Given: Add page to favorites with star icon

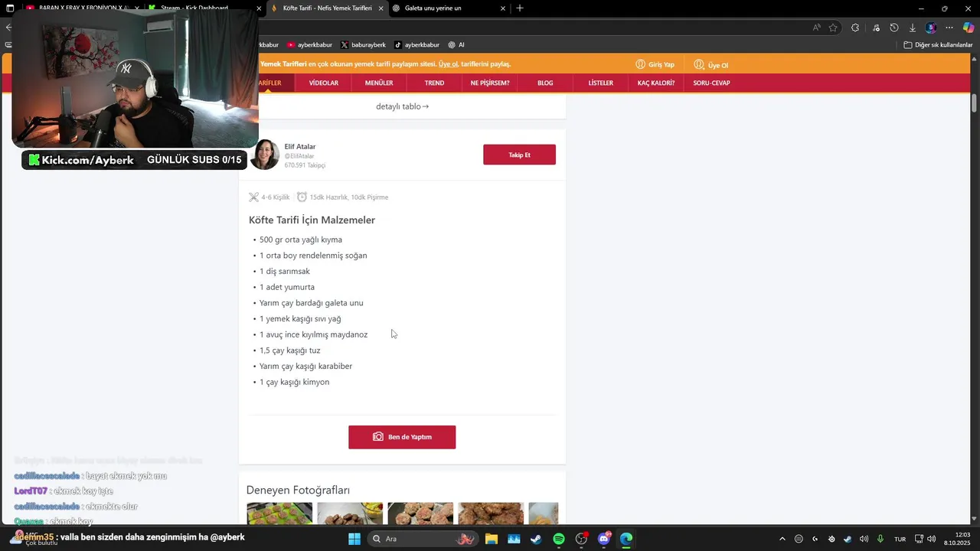Looking at the screenshot, I should tap(833, 28).
